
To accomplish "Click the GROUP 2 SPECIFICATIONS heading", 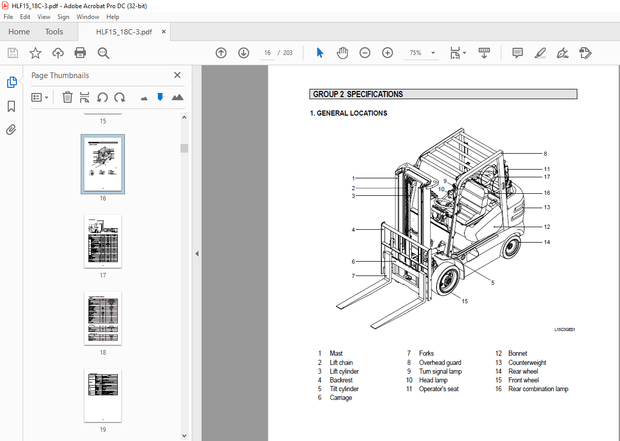I will point(358,94).
